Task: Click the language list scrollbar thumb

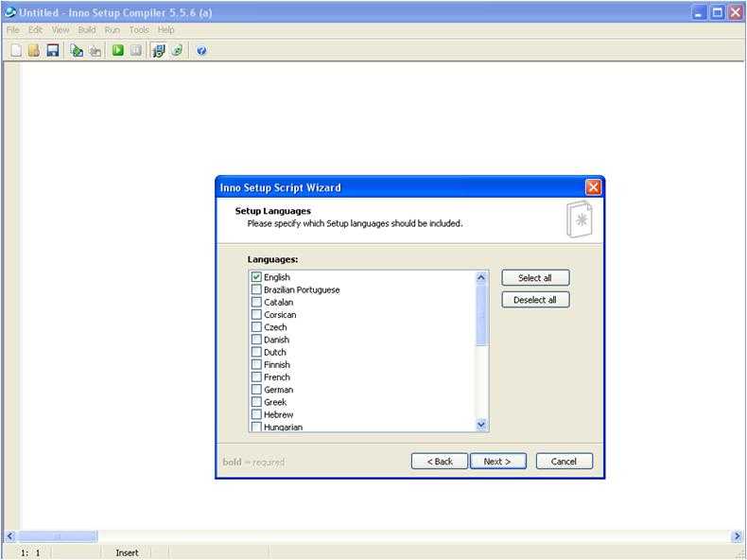Action: [481, 316]
